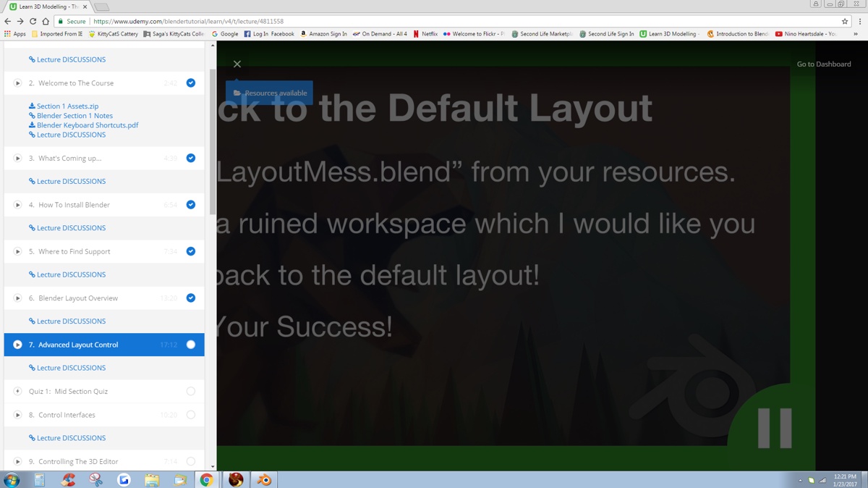Uncheck completion for Welcome to The Course
Viewport: 868px width, 488px height.
click(191, 83)
